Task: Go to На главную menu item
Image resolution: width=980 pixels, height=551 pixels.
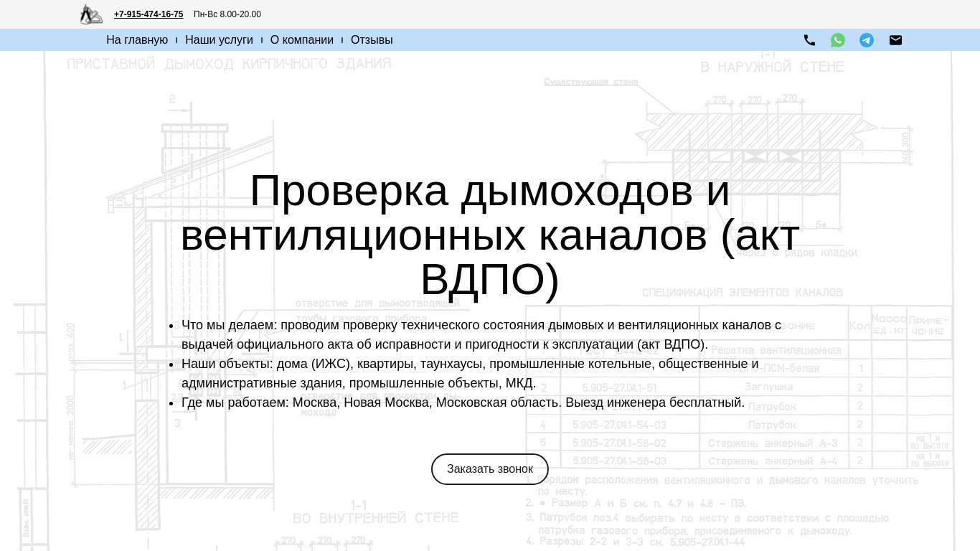Action: (137, 40)
